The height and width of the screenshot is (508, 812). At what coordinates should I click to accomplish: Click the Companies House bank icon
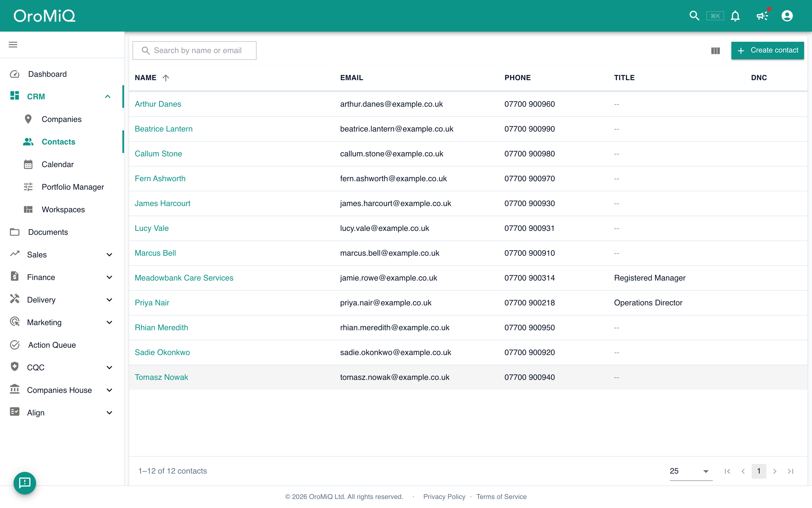(x=15, y=389)
